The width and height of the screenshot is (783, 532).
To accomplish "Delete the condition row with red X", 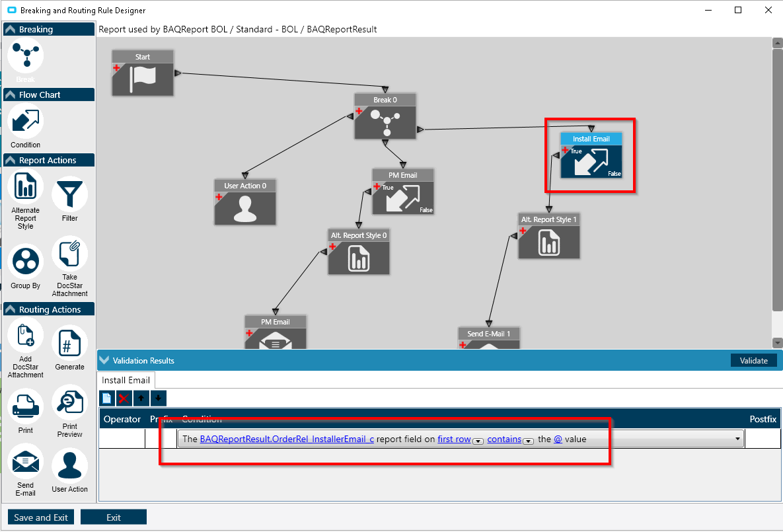I will [x=124, y=398].
